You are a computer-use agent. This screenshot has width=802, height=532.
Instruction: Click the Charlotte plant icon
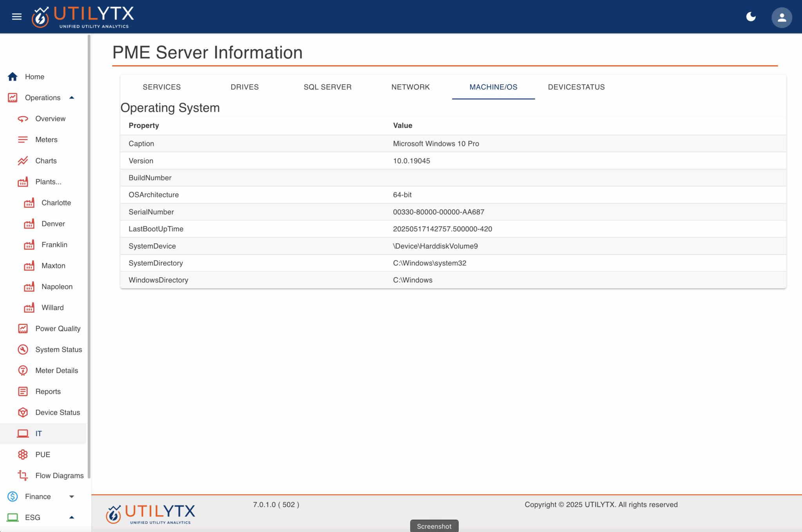pos(29,203)
